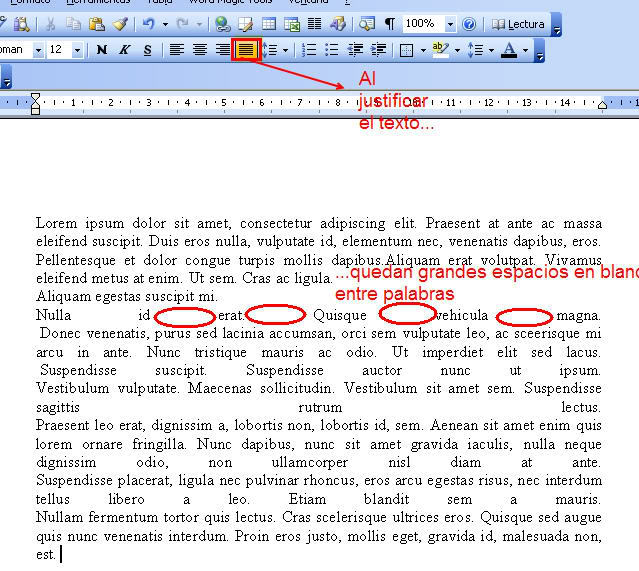The image size is (639, 571).
Task: Open the Tabla menu
Action: 160,2
